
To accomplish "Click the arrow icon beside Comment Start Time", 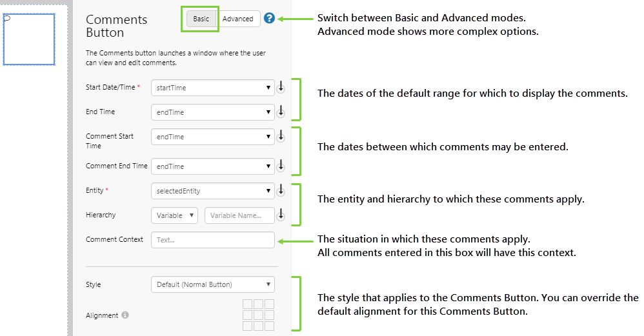I will [x=281, y=137].
